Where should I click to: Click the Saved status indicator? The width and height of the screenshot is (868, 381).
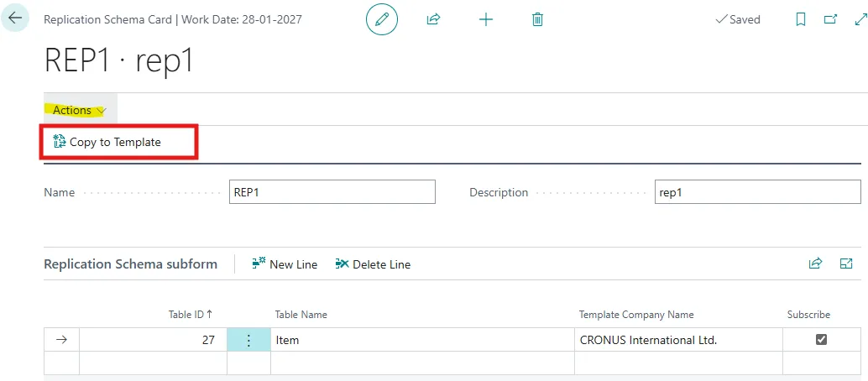click(x=738, y=20)
